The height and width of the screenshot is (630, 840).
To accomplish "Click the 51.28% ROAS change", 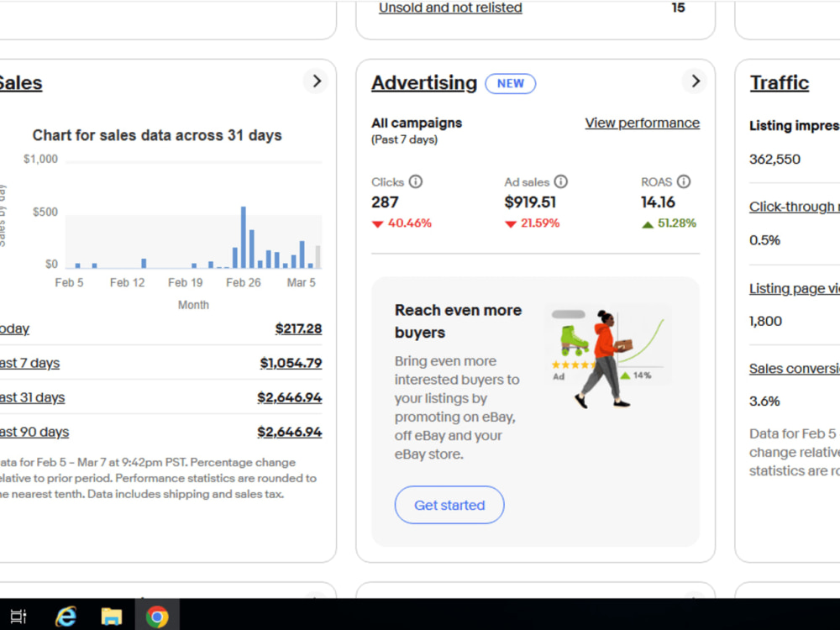I will 676,223.
